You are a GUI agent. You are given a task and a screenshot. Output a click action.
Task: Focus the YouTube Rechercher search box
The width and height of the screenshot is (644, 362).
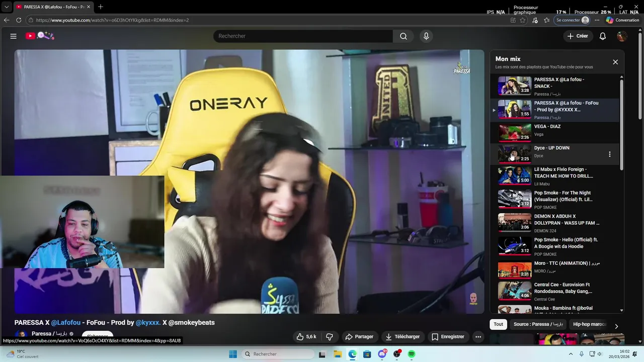point(303,36)
